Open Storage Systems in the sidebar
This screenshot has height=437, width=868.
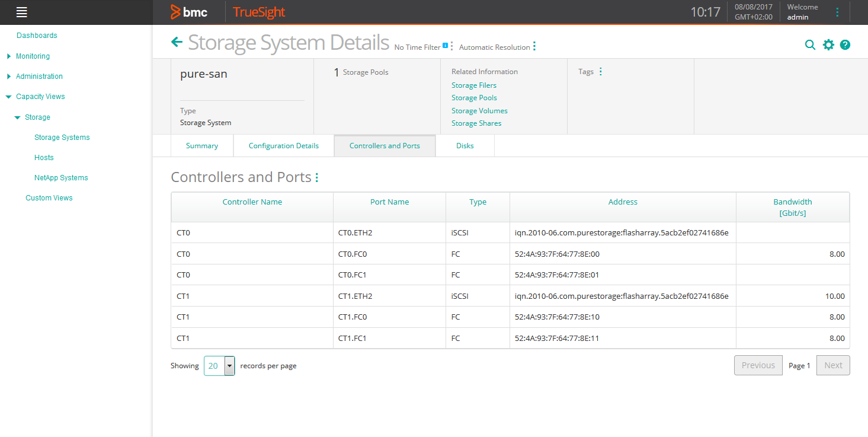click(x=62, y=138)
